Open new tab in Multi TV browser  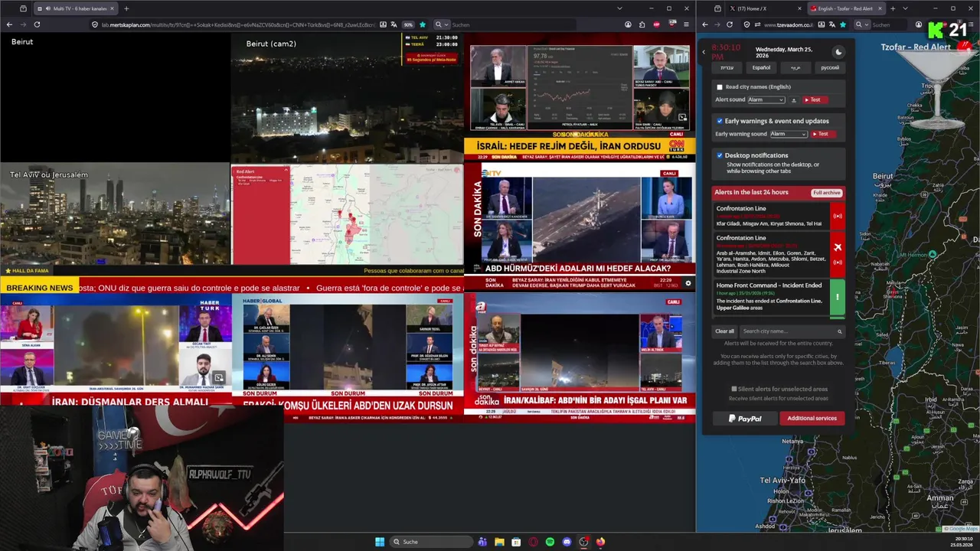click(x=126, y=8)
